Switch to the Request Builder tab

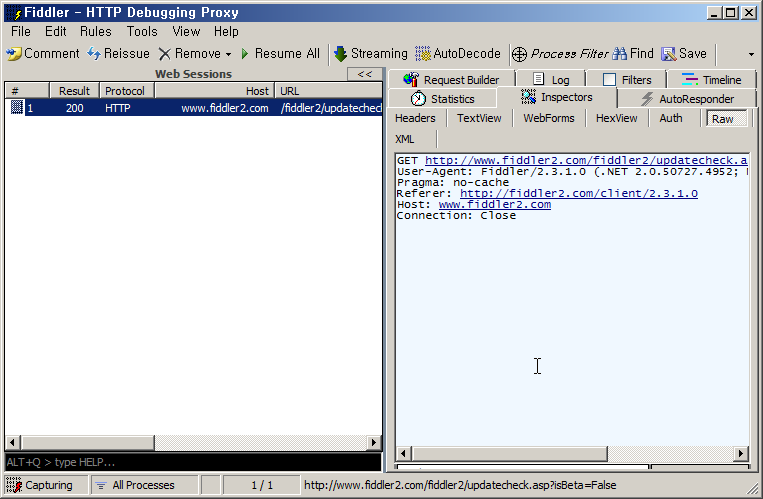[x=451, y=80]
